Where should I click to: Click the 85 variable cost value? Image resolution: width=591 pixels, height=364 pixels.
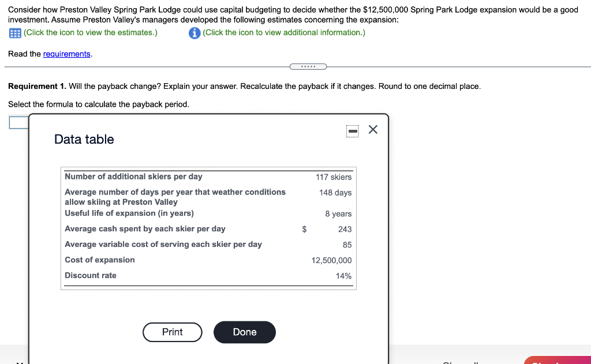point(347,244)
